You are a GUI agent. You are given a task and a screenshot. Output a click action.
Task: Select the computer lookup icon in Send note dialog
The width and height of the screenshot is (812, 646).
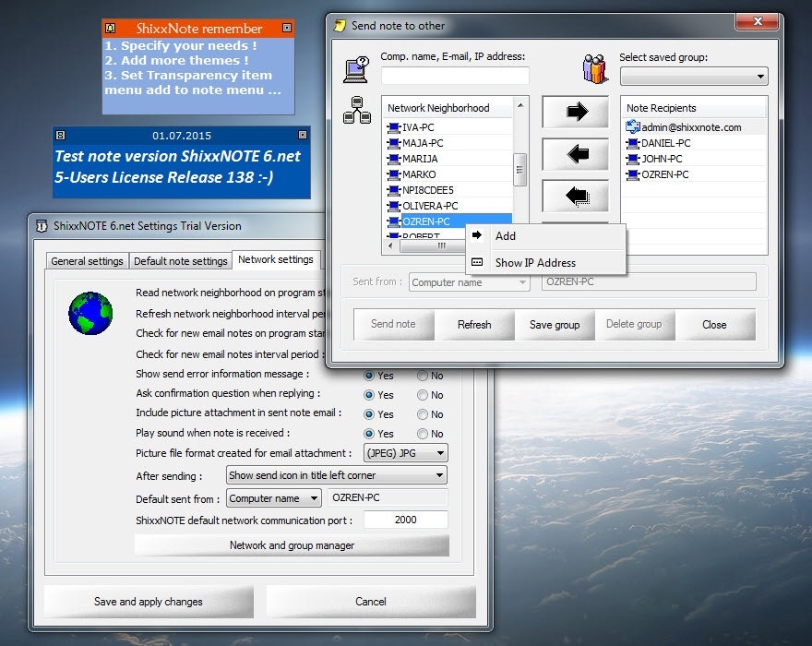[354, 70]
